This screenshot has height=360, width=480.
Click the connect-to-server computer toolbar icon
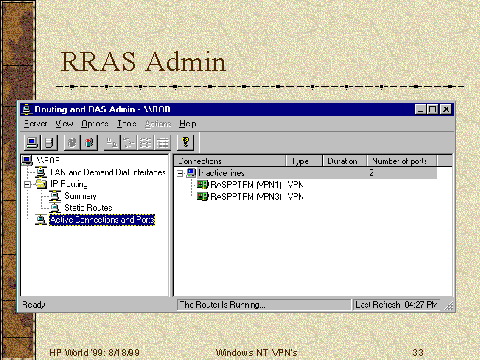click(x=32, y=143)
